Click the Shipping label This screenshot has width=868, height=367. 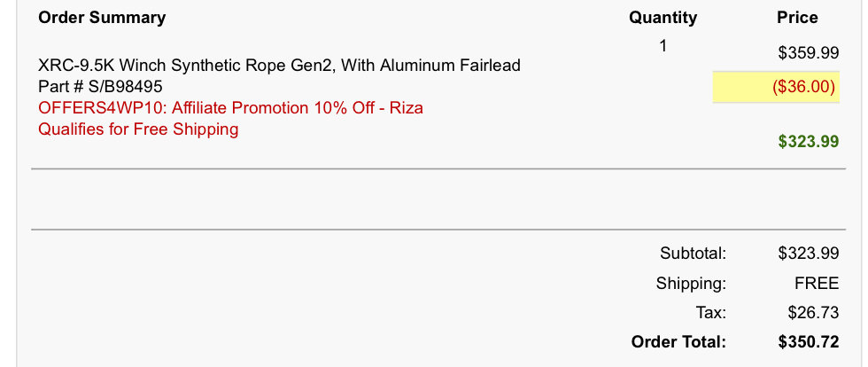pos(691,284)
